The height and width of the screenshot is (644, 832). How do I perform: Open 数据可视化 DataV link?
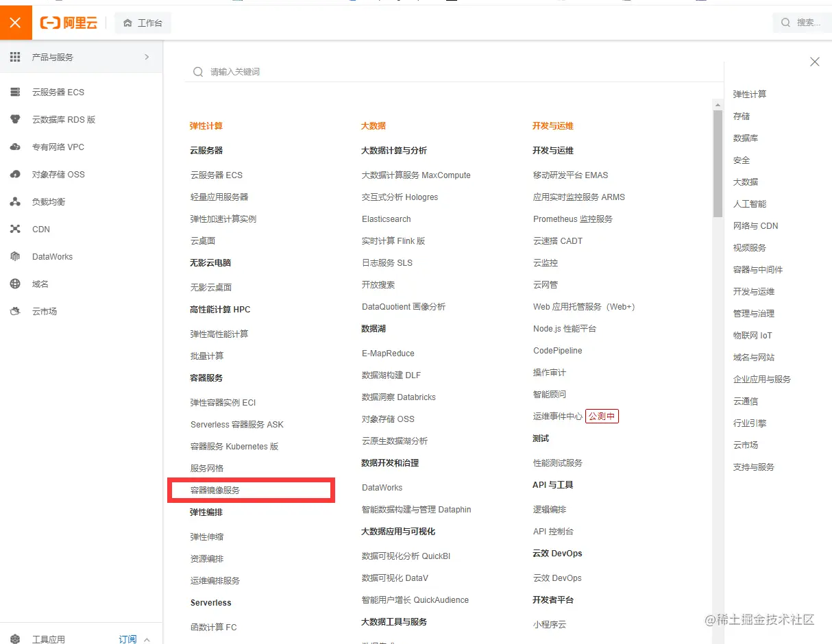tap(395, 578)
